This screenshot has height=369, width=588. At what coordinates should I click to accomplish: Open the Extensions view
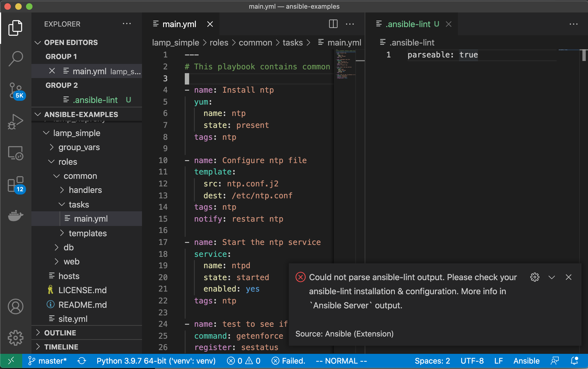tap(15, 184)
